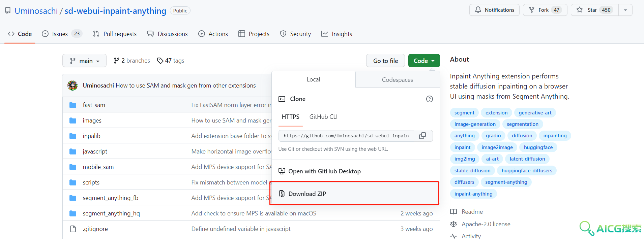Click the license scale icon

click(453, 224)
